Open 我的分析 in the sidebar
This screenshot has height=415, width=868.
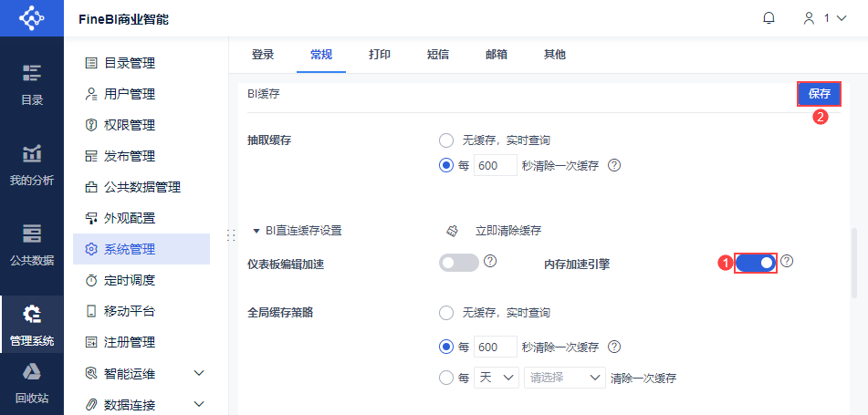point(32,164)
